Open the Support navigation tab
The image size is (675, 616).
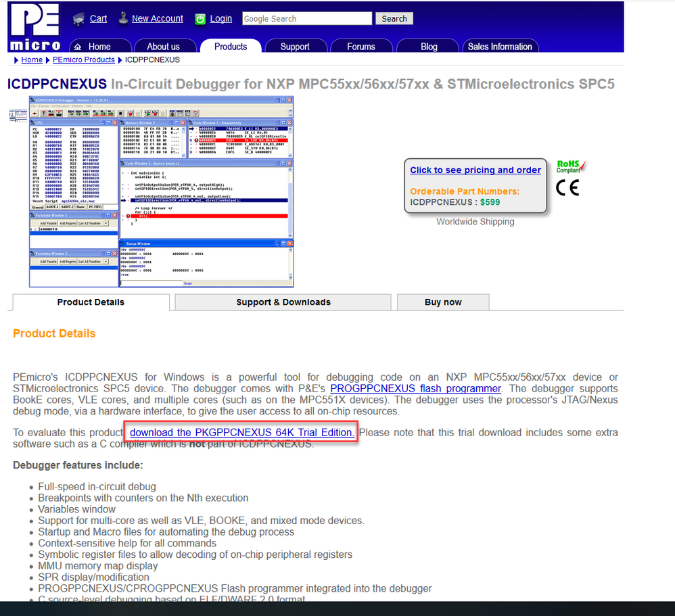coord(295,47)
